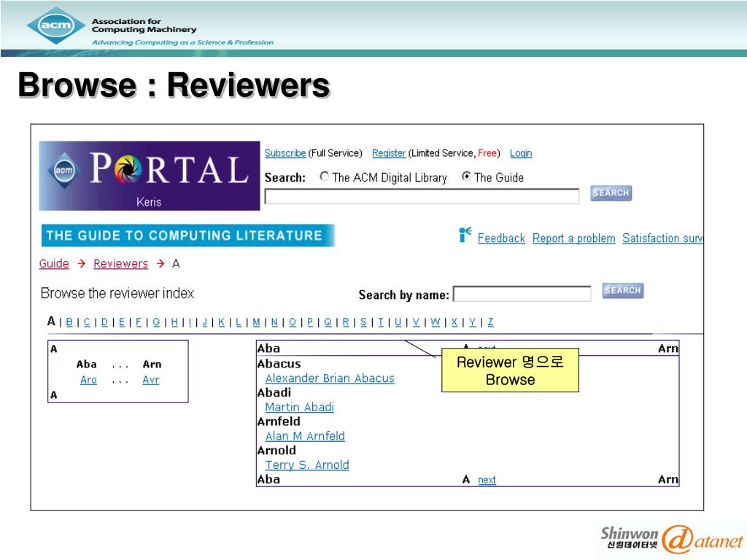Viewport: 747px width, 560px height.
Task: Jump to letter B in index
Action: [x=69, y=322]
